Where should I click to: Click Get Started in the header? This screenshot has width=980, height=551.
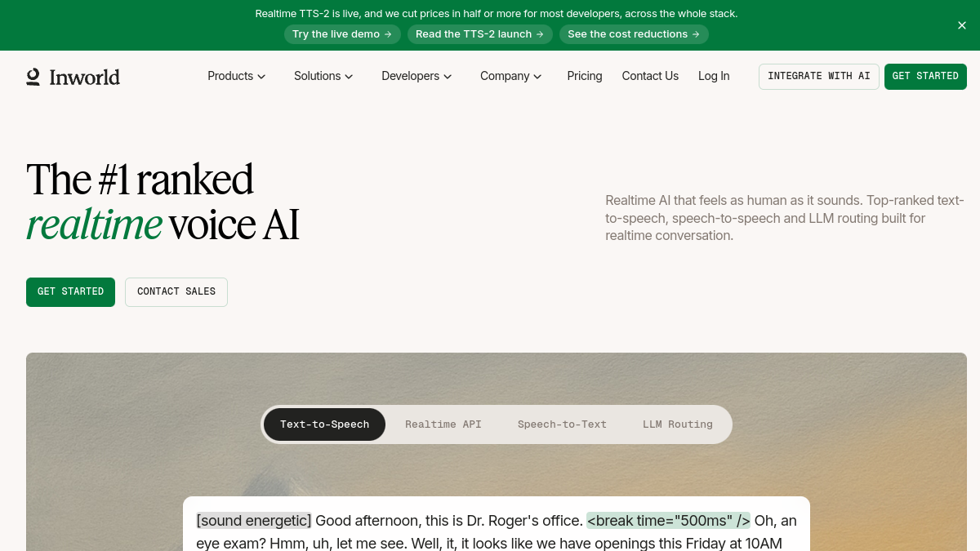click(925, 77)
